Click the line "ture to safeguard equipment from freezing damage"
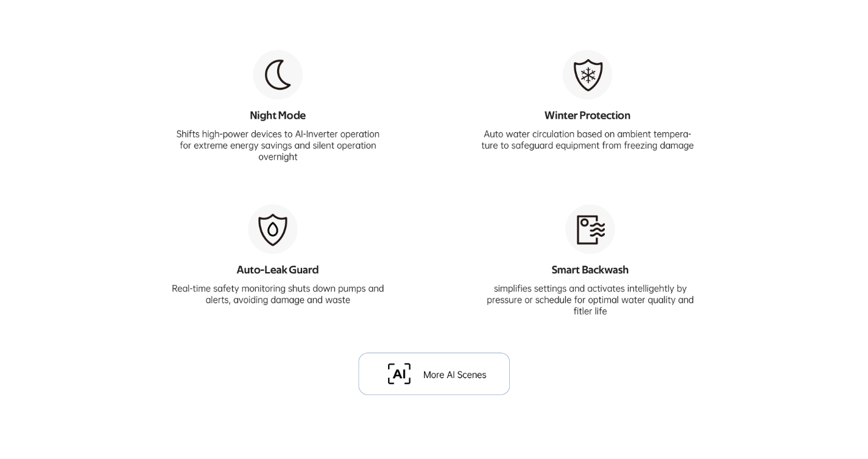 point(587,145)
